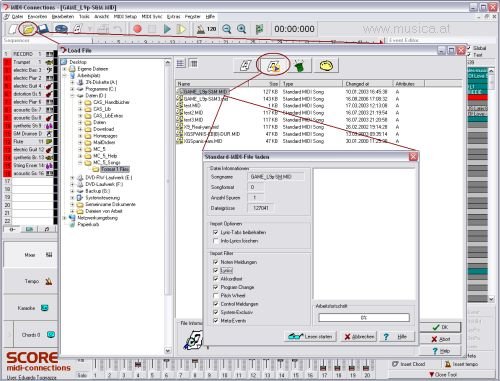Expand Programme (C:) drive node
This screenshot has height=381, width=500.
[x=72, y=89]
